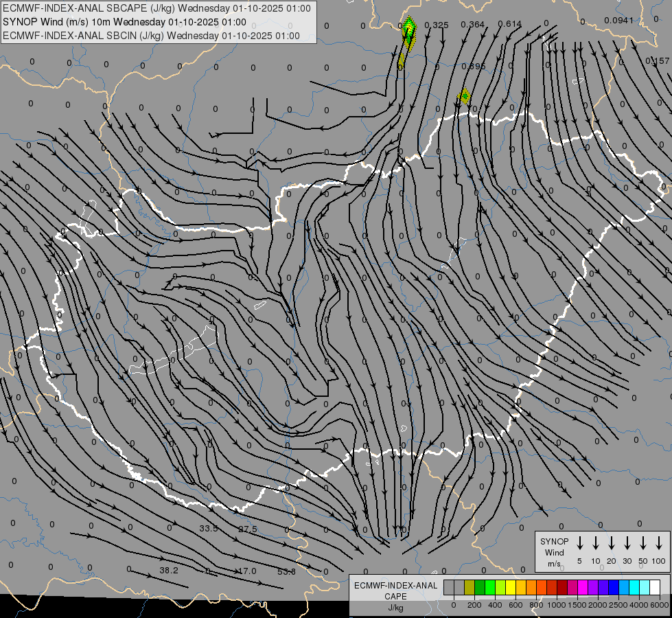Click the 5 m/s wind arrow in legend

[580, 543]
